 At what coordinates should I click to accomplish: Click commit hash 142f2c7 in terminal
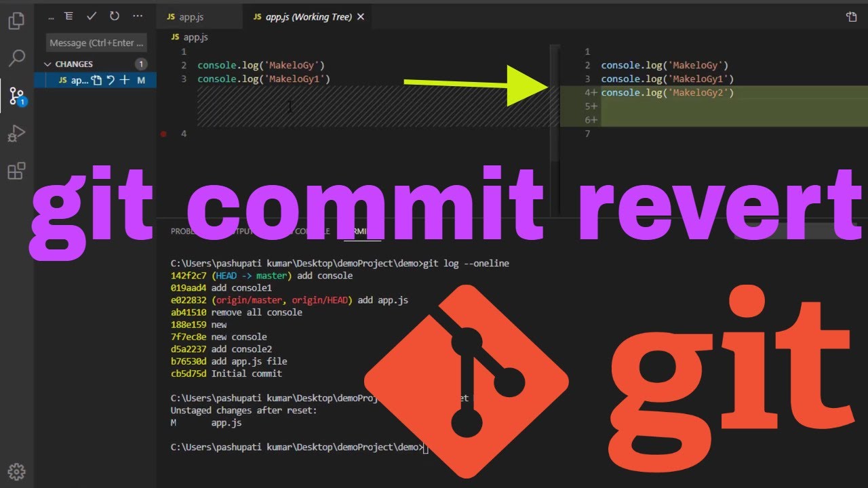coord(189,276)
